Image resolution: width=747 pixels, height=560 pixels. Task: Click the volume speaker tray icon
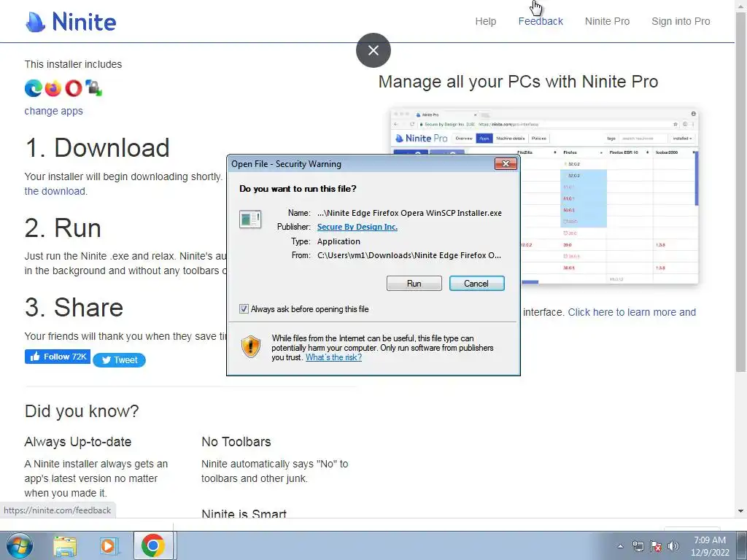[673, 546]
